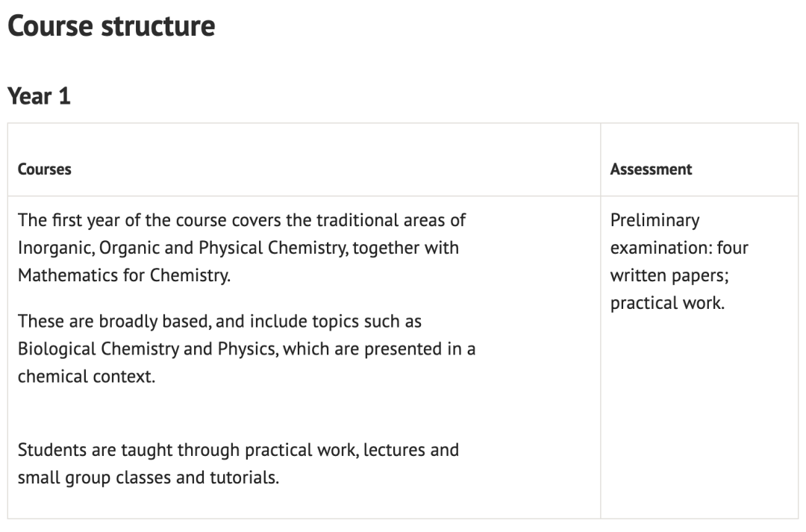Click 'lectures and' at end of line

(411, 450)
